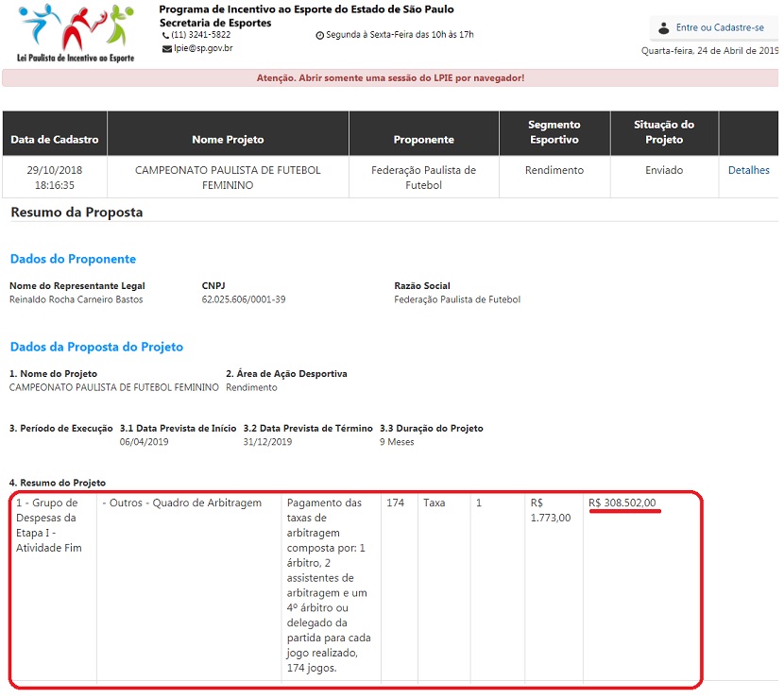Click the CNPJ value 62.025.606/0001-39
The height and width of the screenshot is (698, 784).
click(244, 299)
